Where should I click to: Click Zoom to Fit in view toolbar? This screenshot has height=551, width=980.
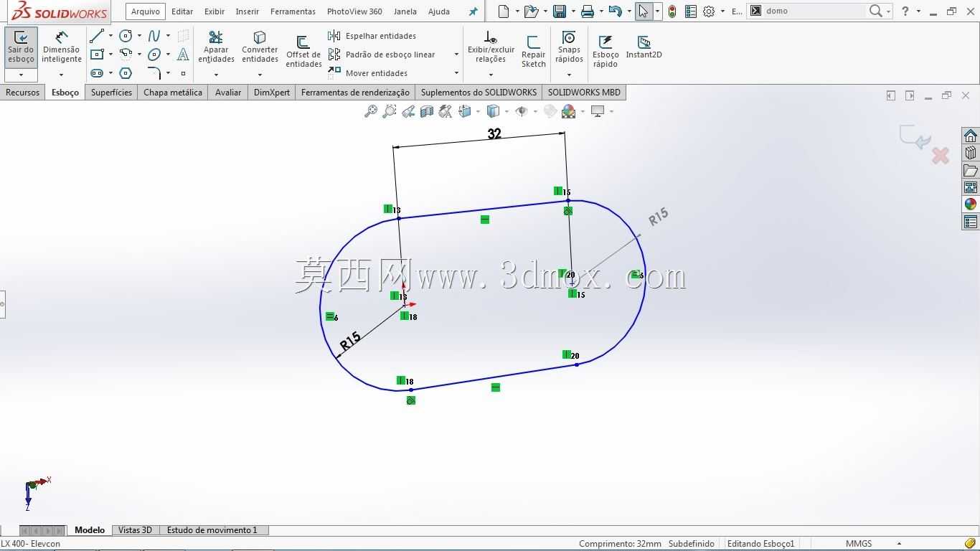(371, 111)
